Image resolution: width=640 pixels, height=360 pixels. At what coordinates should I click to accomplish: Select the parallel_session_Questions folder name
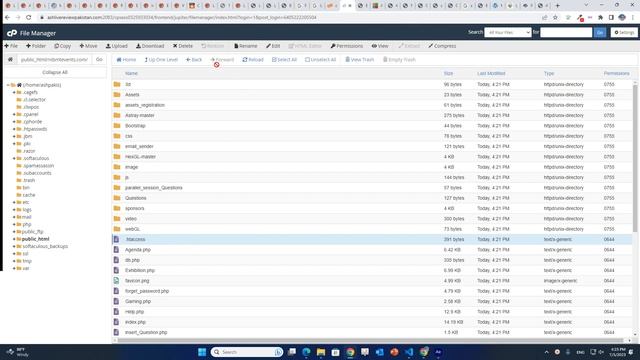(x=153, y=188)
